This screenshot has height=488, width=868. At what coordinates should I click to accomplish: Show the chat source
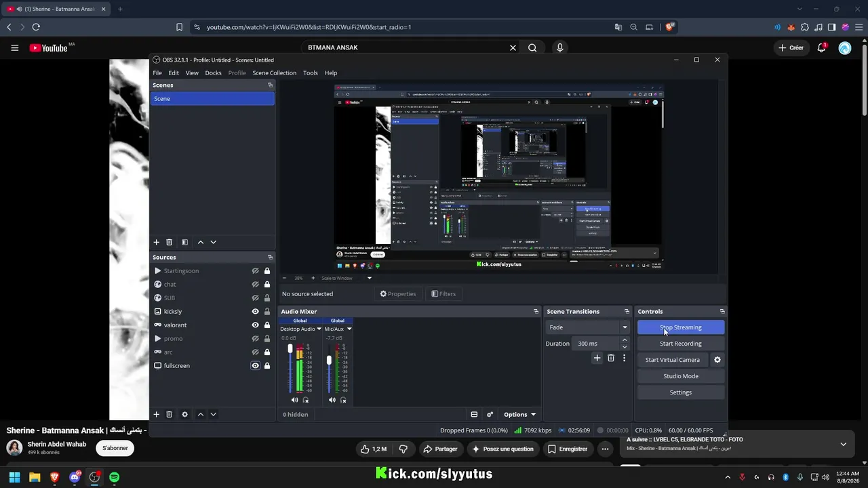[x=256, y=284]
